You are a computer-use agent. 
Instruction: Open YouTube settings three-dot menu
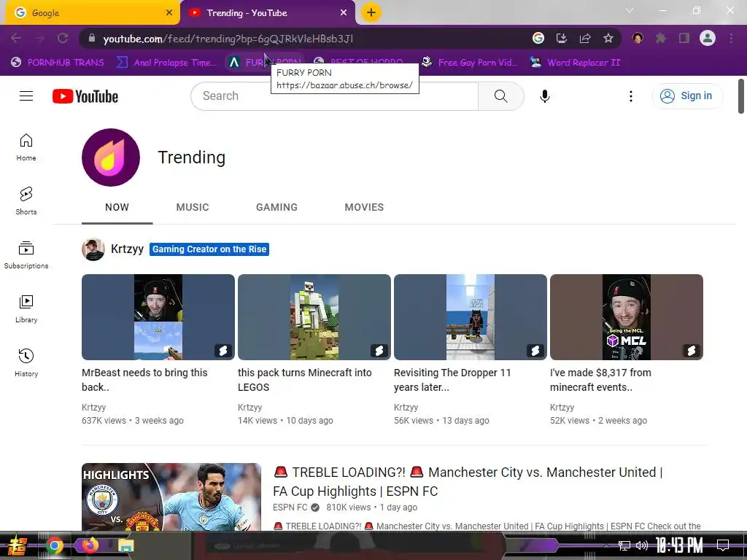631,96
